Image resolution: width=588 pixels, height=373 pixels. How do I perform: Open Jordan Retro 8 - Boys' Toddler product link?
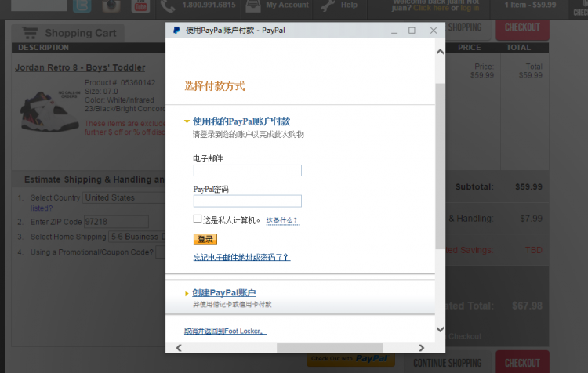pyautogui.click(x=80, y=67)
